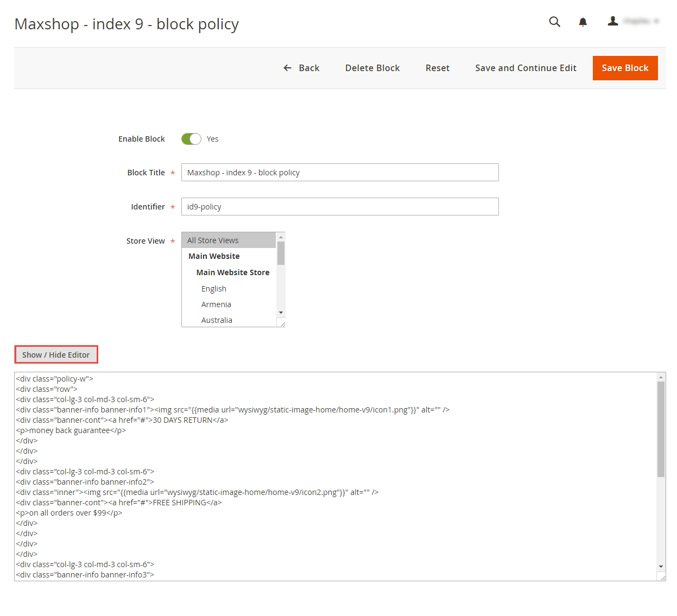
Task: Open the notifications bell icon
Action: 583,22
